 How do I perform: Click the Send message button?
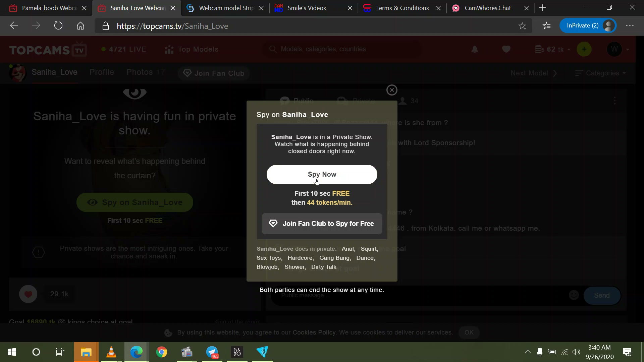602,295
